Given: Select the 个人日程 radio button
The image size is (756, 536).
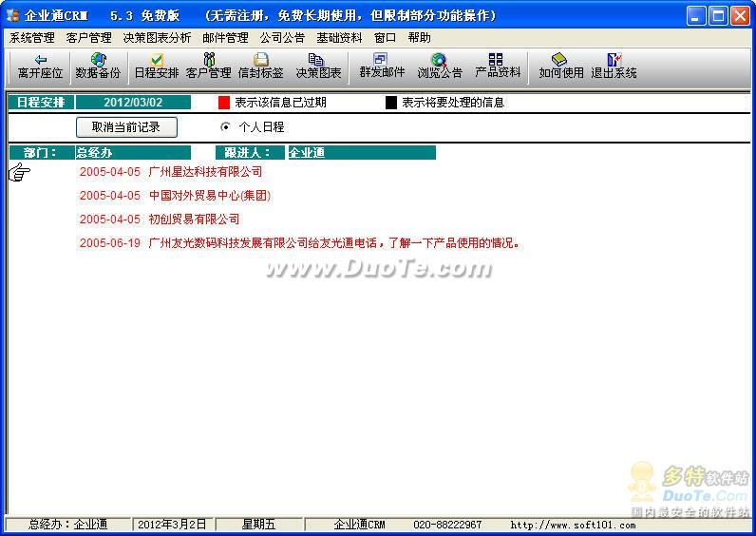Looking at the screenshot, I should (225, 127).
